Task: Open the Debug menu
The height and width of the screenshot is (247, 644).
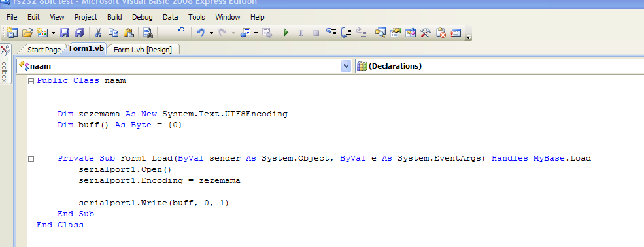Action: 142,17
